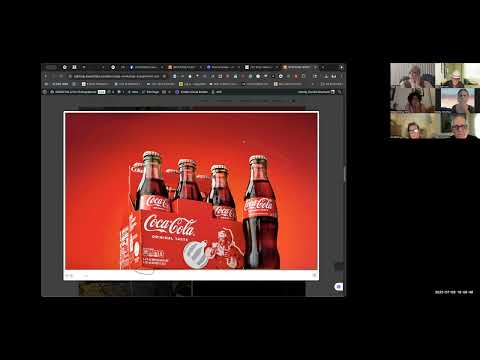Open the purple chat widget bubble
The height and width of the screenshot is (360, 480).
(x=338, y=287)
